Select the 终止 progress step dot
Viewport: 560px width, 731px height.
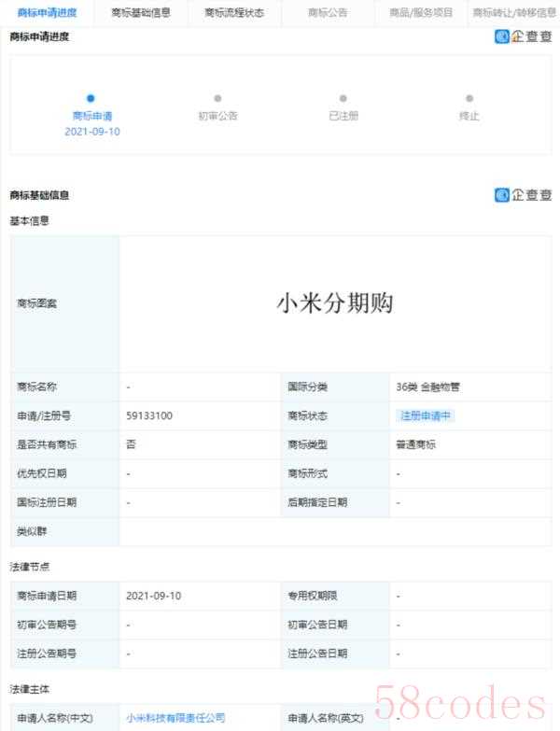[x=469, y=98]
